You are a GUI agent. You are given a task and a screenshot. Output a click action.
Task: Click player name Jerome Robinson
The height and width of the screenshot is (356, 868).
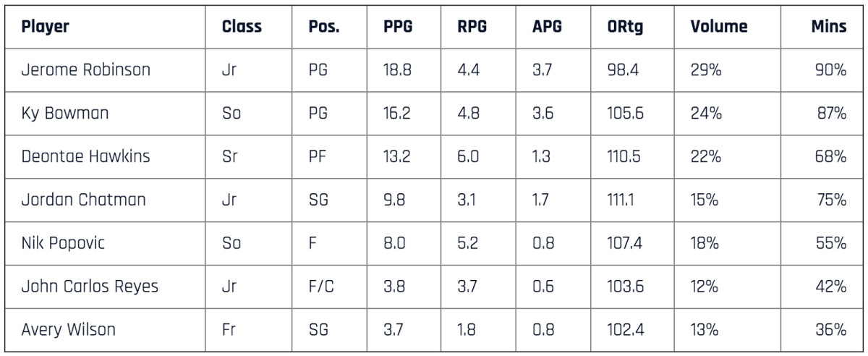click(x=85, y=70)
